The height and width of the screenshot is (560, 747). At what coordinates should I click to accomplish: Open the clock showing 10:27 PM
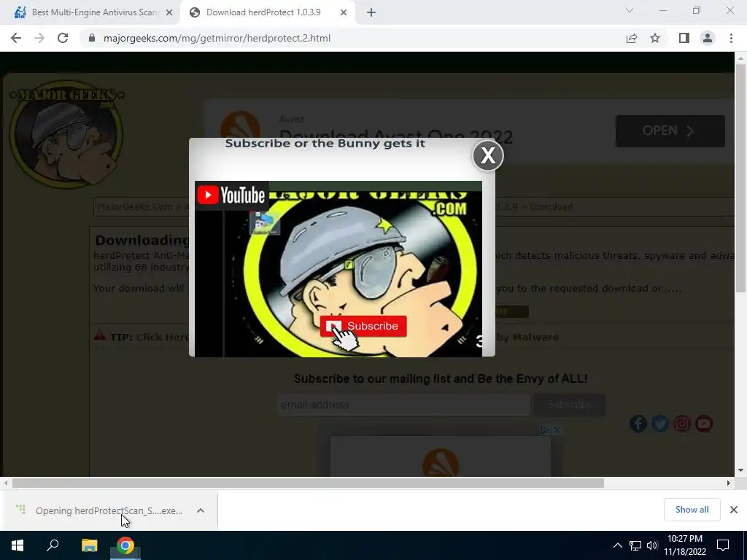click(x=685, y=545)
